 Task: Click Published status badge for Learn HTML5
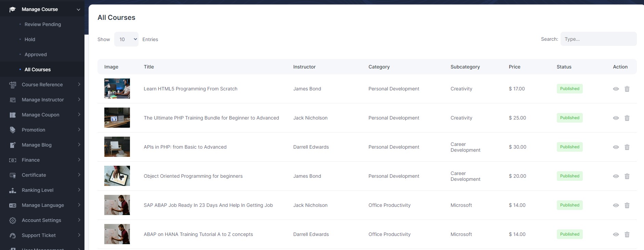click(x=569, y=89)
